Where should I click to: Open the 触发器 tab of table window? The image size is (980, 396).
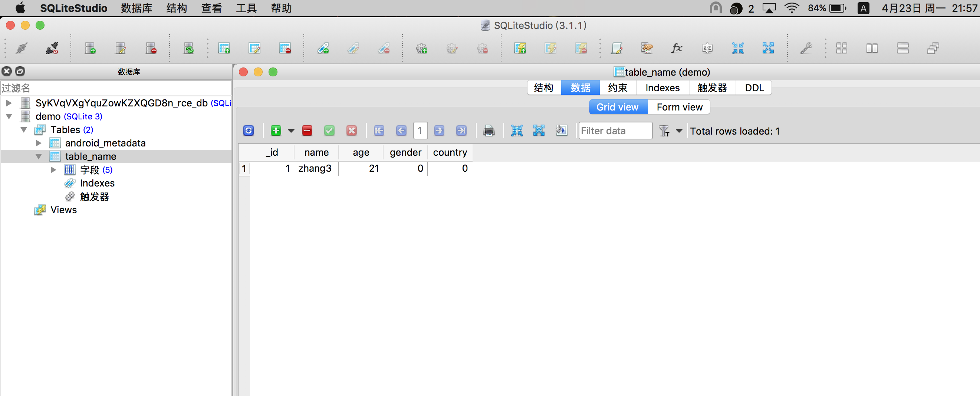(712, 88)
